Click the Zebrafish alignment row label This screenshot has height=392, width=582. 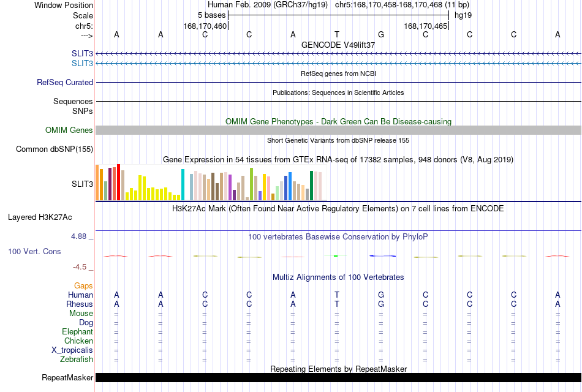pyautogui.click(x=77, y=360)
